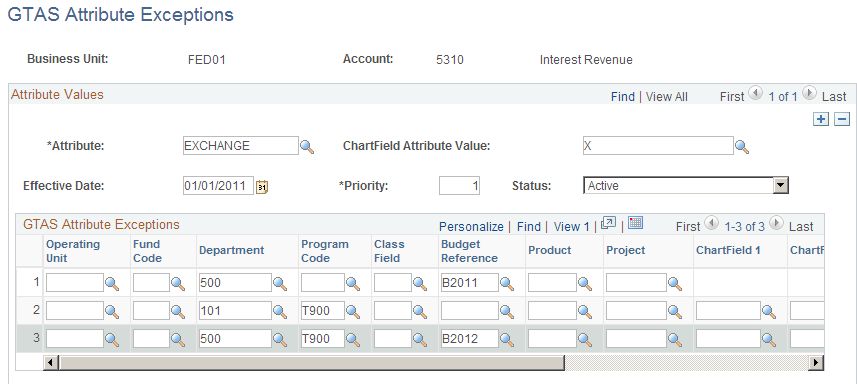Viewport: 857px width, 384px height.
Task: Click the ChartField 1 column header
Action: (728, 251)
